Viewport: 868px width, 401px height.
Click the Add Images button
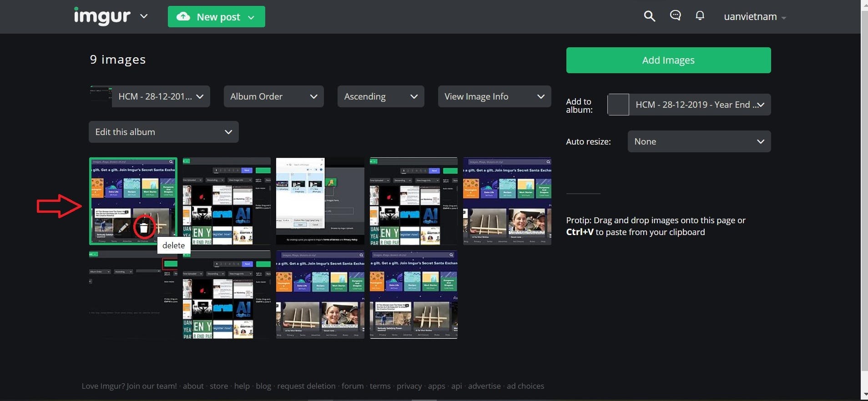coord(668,60)
